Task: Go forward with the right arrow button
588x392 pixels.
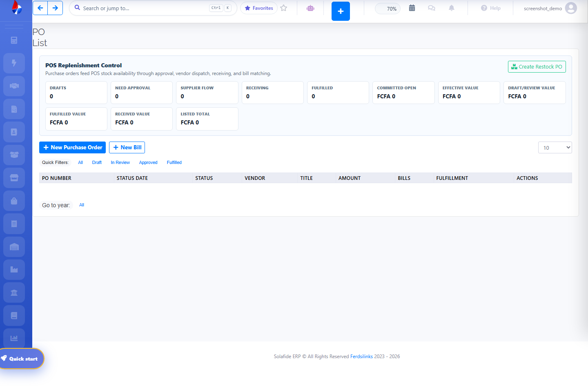Action: pyautogui.click(x=55, y=8)
